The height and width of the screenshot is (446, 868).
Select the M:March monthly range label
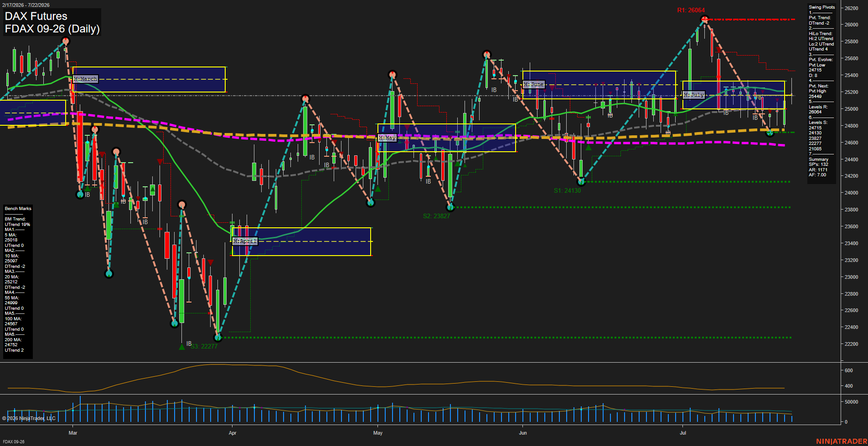[x=86, y=79]
